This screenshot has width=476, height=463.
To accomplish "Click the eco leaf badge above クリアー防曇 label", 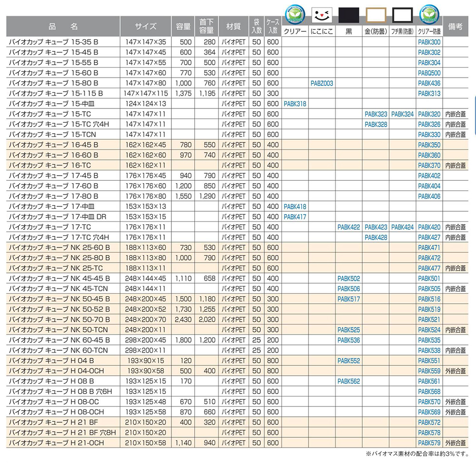I will click(429, 15).
